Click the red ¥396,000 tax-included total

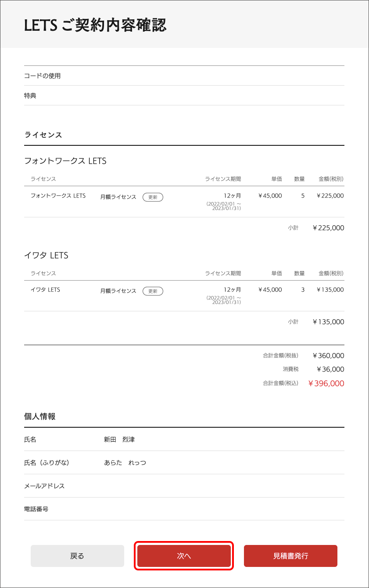click(326, 383)
